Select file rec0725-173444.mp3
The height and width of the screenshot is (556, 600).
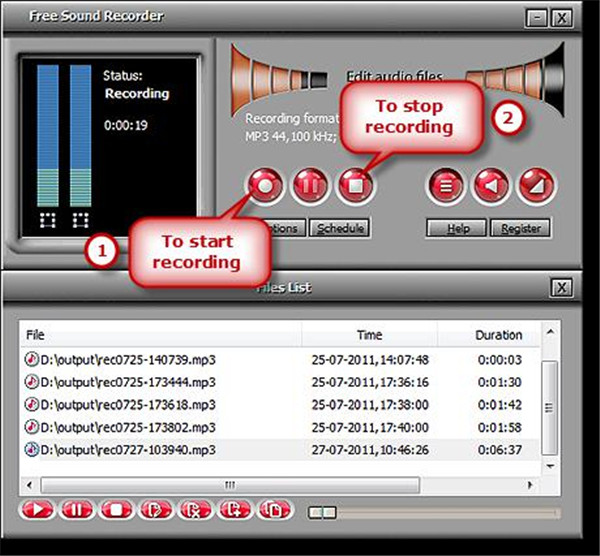click(x=120, y=382)
